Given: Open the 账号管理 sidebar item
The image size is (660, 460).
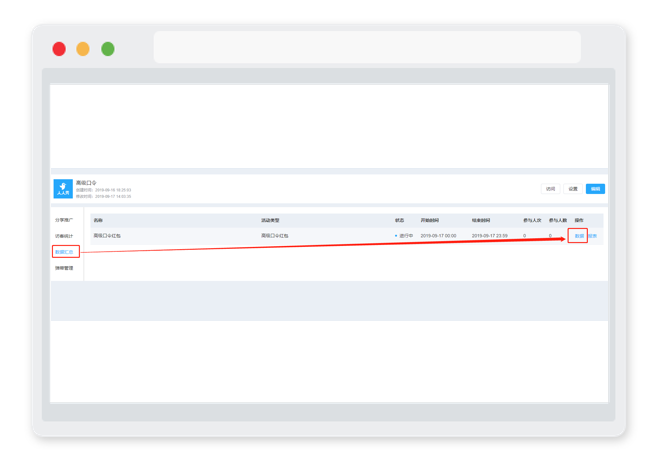Looking at the screenshot, I should point(64,268).
